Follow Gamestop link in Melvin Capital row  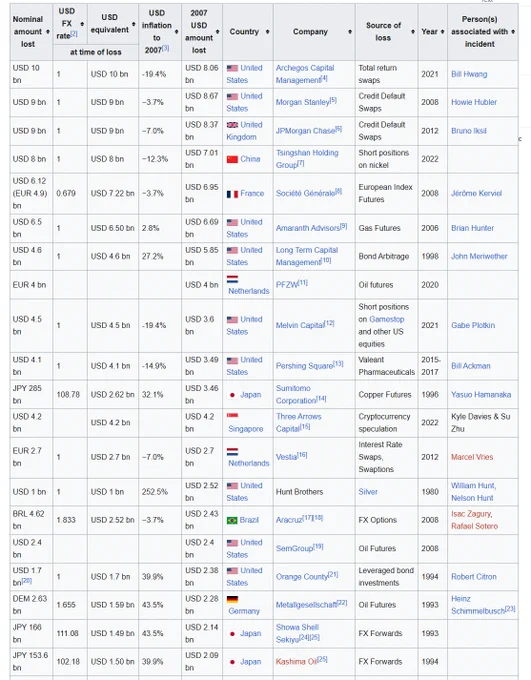pyautogui.click(x=387, y=319)
